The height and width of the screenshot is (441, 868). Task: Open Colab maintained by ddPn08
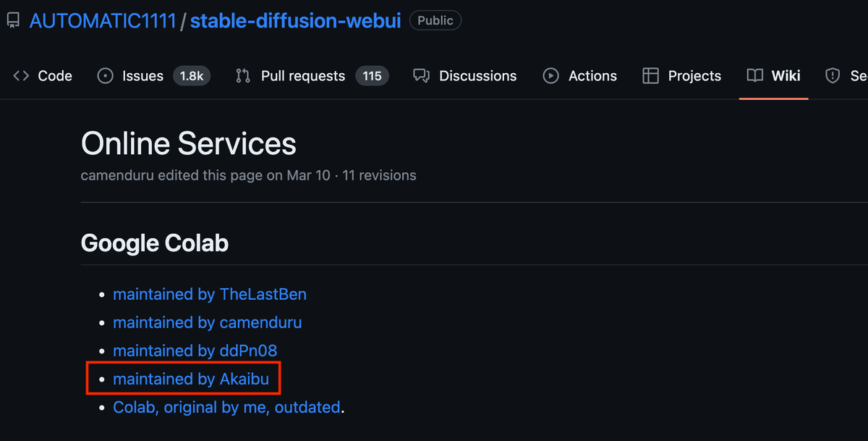pos(195,350)
